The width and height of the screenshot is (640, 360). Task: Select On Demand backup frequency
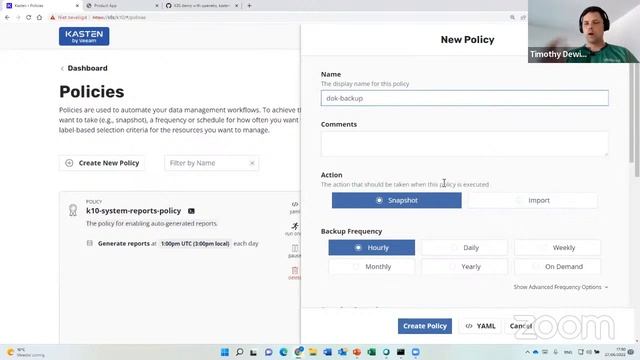(x=557, y=267)
